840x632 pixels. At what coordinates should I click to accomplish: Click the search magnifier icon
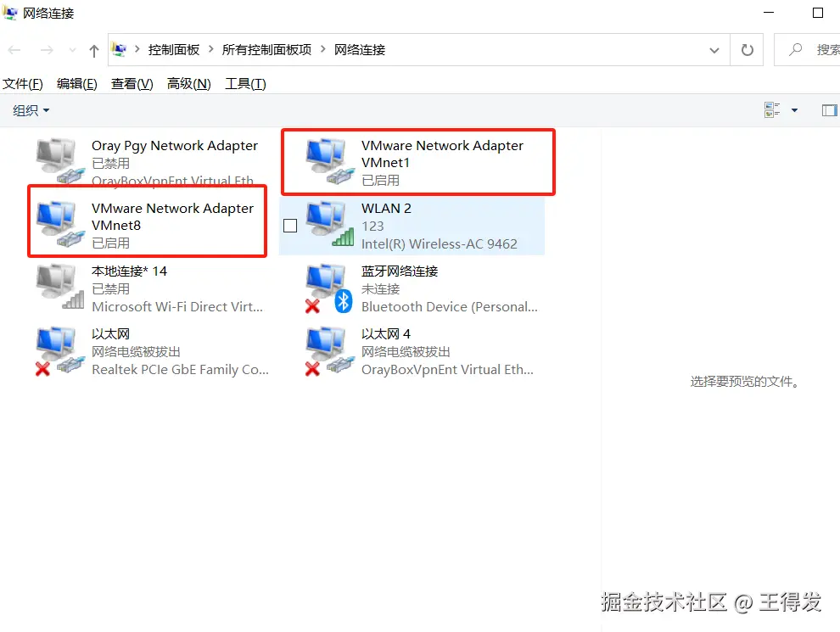(x=796, y=49)
